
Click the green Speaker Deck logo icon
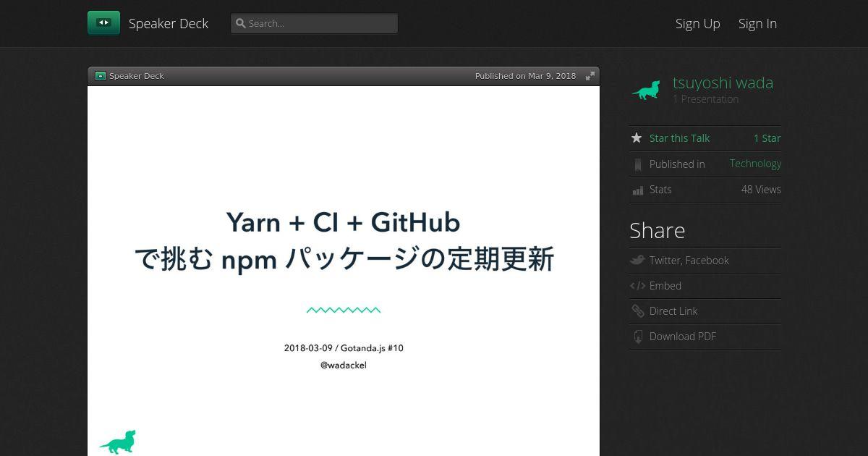coord(103,23)
